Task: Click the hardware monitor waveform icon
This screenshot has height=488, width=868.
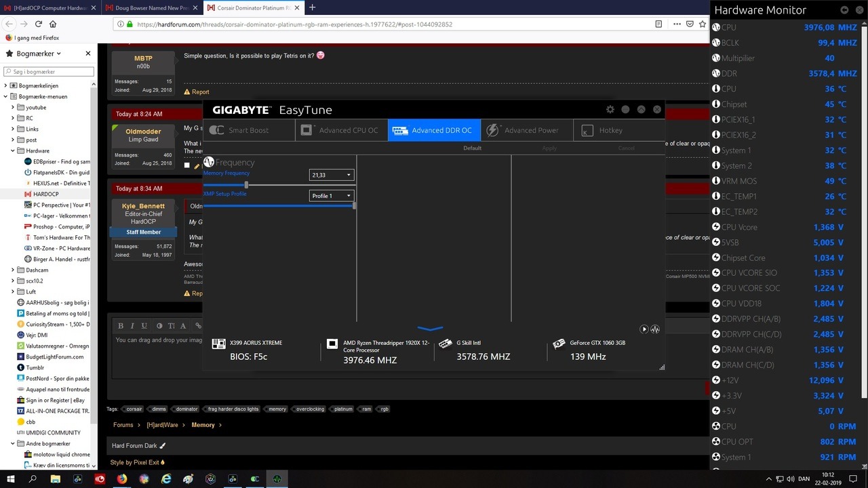Action: pyautogui.click(x=655, y=329)
